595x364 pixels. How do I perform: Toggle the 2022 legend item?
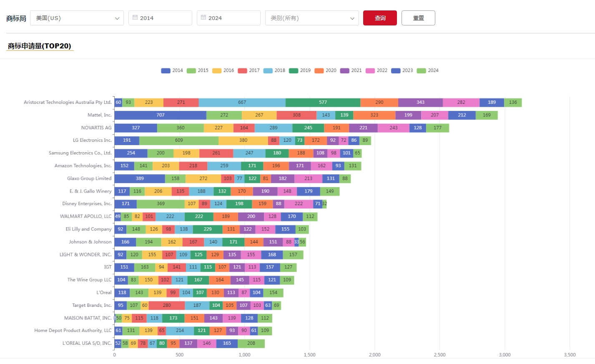click(x=377, y=70)
